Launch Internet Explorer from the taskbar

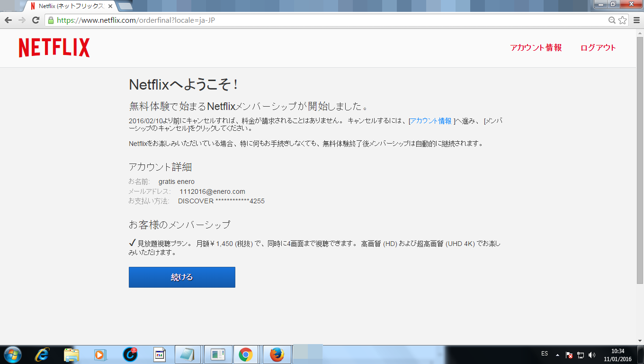[43, 355]
